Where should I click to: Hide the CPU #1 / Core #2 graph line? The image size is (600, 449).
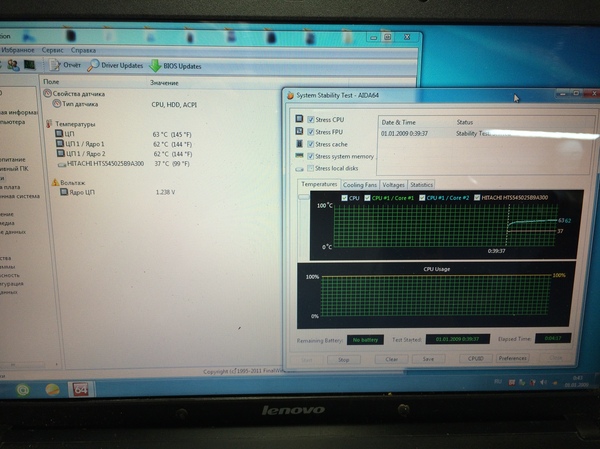tap(424, 198)
